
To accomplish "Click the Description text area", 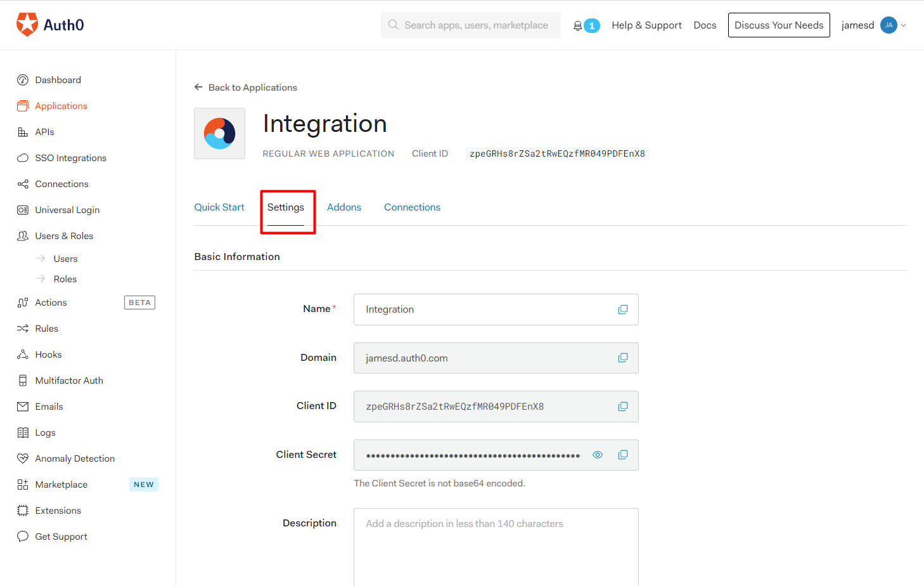I will pos(496,547).
